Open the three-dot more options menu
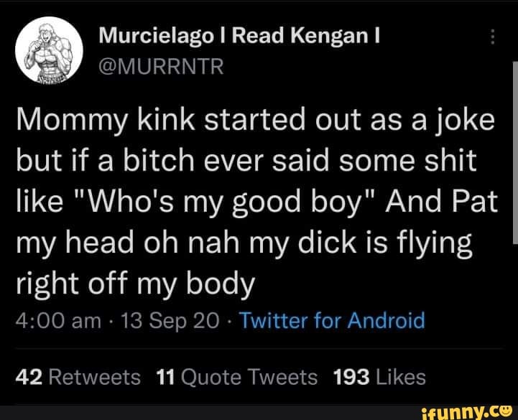Screen dimensions: 518x420 (492, 37)
